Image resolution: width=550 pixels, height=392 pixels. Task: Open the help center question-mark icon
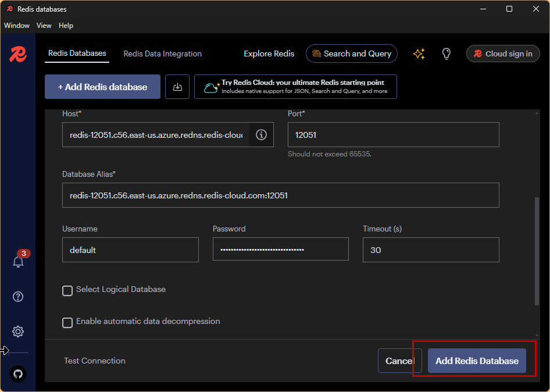coord(18,297)
